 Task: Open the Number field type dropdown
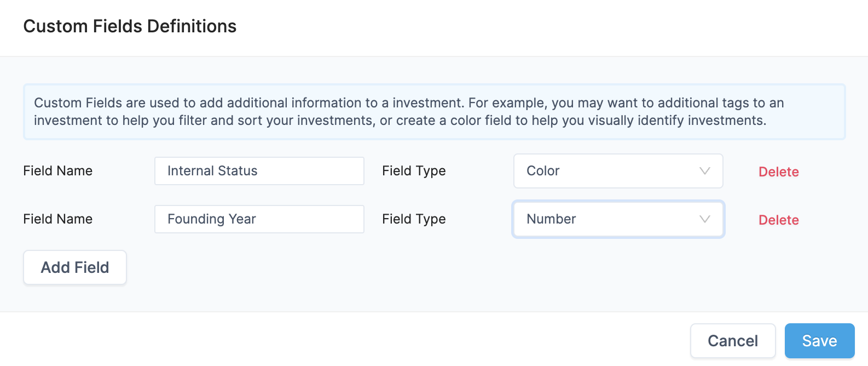coord(617,219)
